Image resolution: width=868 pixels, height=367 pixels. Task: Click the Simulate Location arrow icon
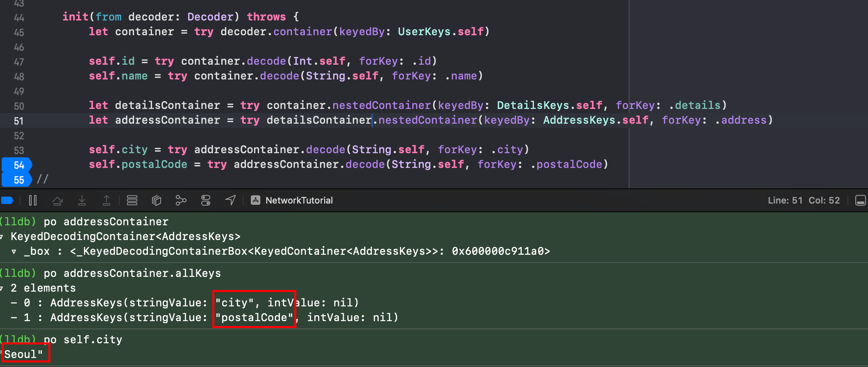click(x=231, y=200)
